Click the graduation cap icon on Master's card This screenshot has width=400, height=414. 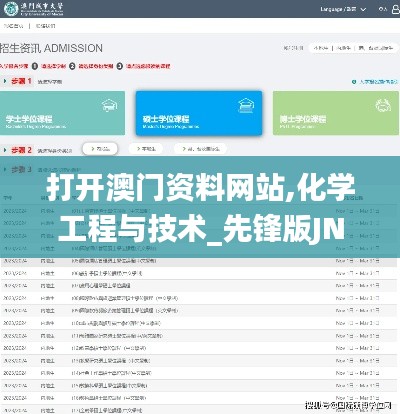pos(246,105)
